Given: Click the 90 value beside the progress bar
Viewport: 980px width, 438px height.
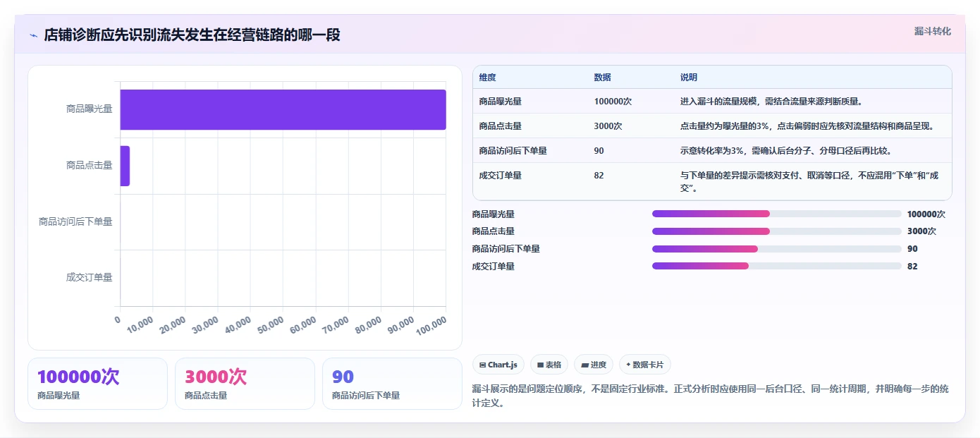Looking at the screenshot, I should 912,248.
